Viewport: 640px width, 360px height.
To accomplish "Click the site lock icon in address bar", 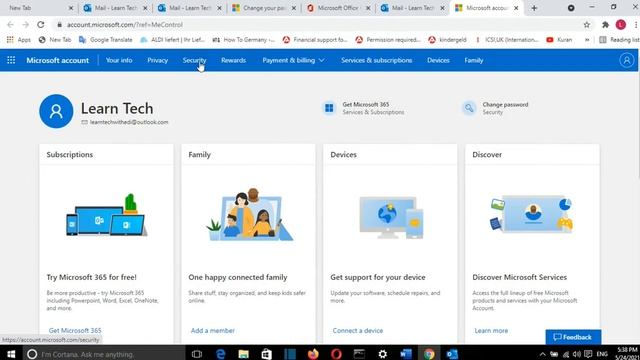I will (60, 24).
